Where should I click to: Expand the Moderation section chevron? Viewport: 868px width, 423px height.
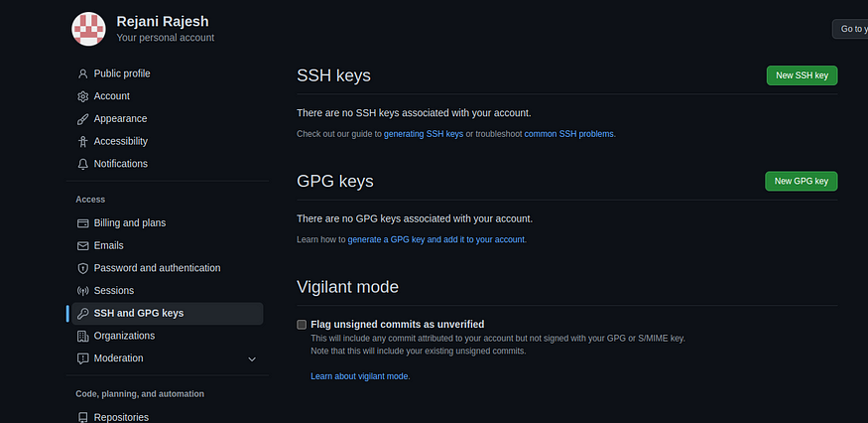(x=252, y=359)
